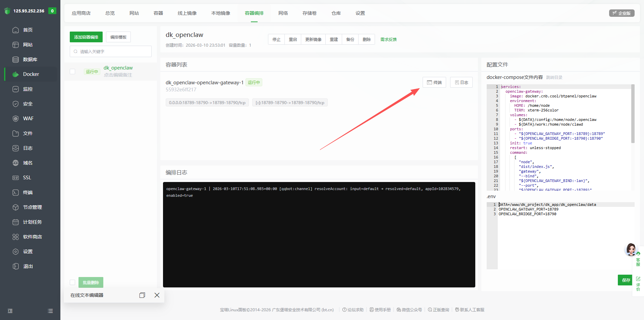Click the restore window icon of text editor

(142, 295)
